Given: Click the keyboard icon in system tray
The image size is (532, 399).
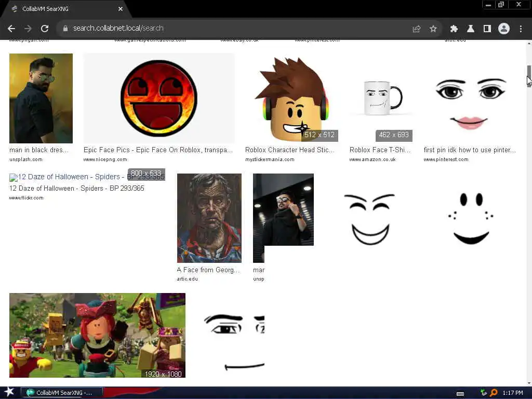Looking at the screenshot, I should coord(460,393).
